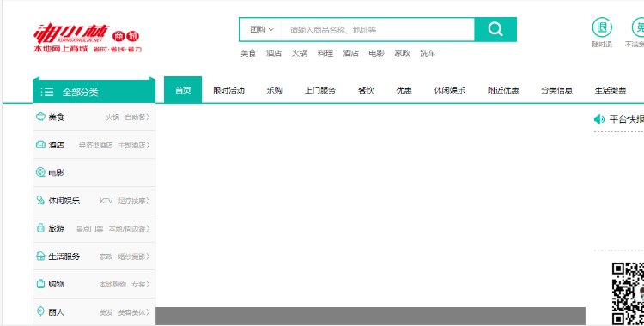Click the 火锅 hot keyword under search
Viewport: 644px width, 326px height.
pos(300,53)
